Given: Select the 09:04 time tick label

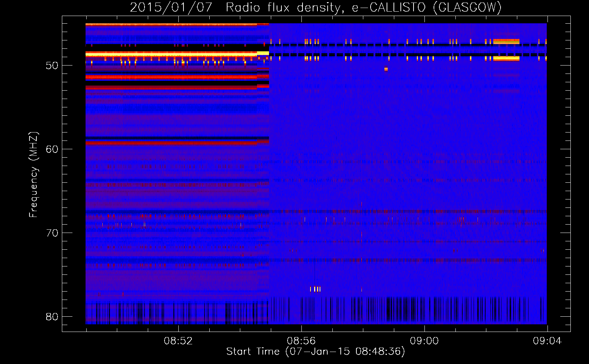Looking at the screenshot, I should point(547,341).
